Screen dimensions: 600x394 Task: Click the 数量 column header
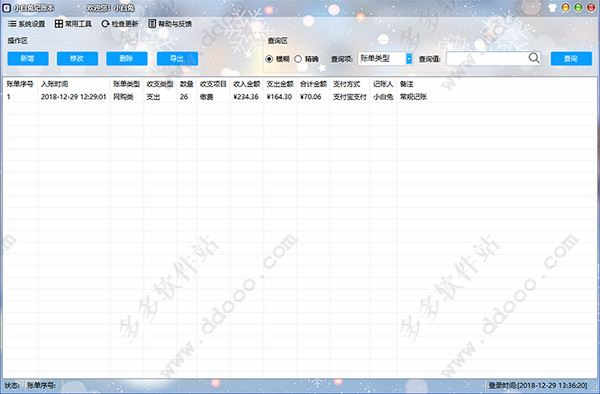[x=186, y=84]
